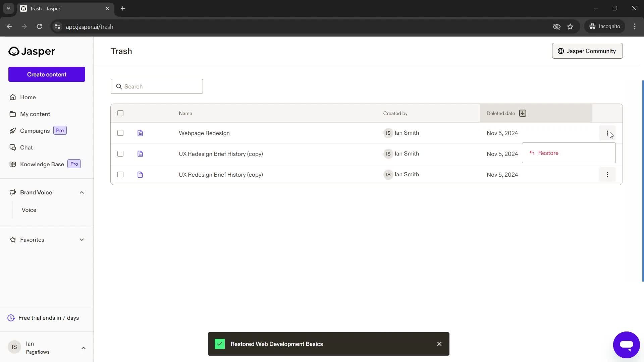Open the three-dot menu for UX Redesign copy
644x362 pixels.
pyautogui.click(x=607, y=174)
